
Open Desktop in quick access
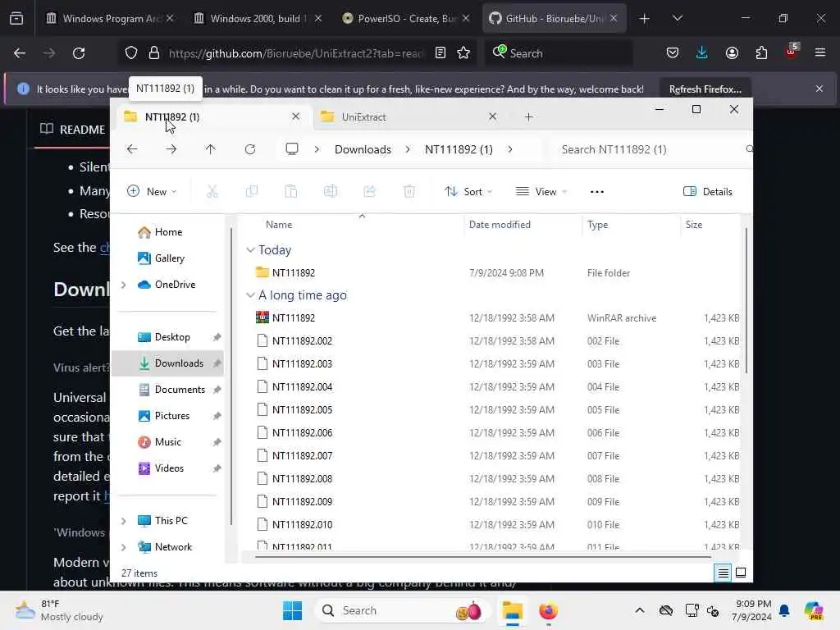172,337
